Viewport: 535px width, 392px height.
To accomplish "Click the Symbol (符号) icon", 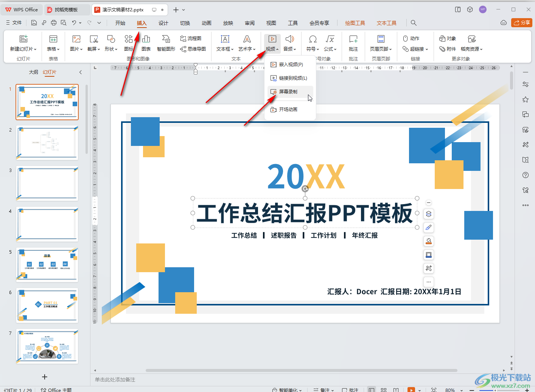I will coord(313,39).
